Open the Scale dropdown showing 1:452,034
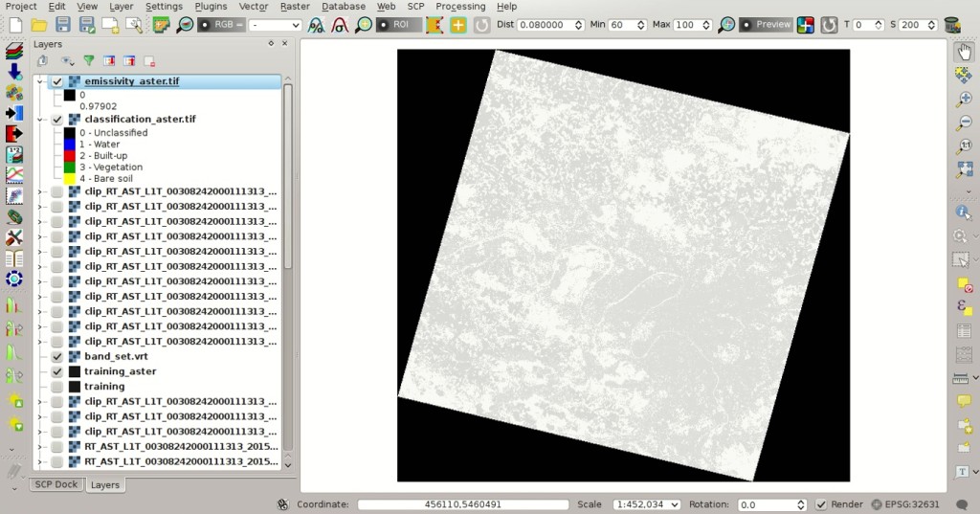Image resolution: width=980 pixels, height=514 pixels. (646, 504)
